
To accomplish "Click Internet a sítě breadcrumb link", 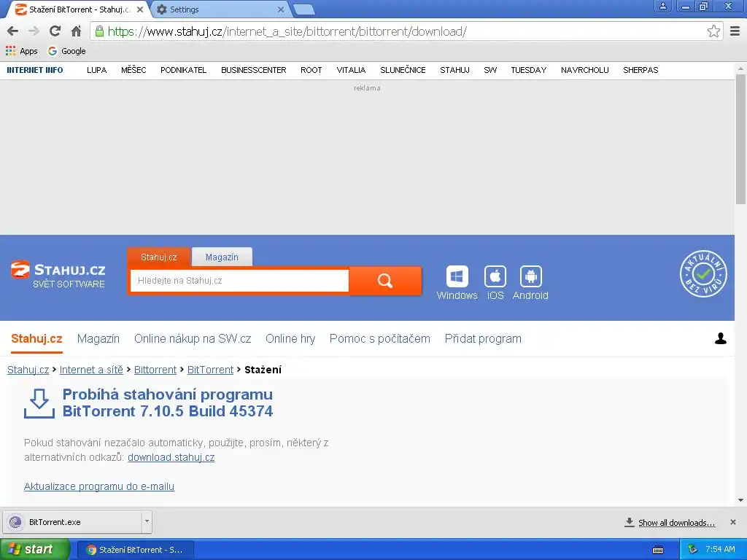I will coord(91,370).
